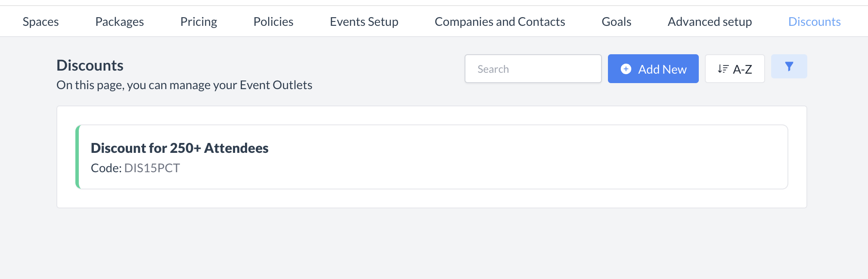Click the sort-order icon beside A-Z
868x279 pixels.
coord(723,69)
